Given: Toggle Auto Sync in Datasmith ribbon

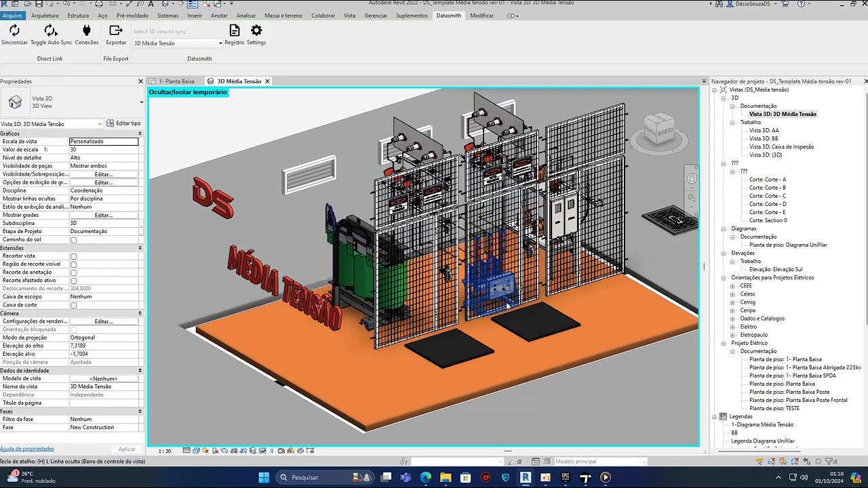Looking at the screenshot, I should (x=51, y=30).
